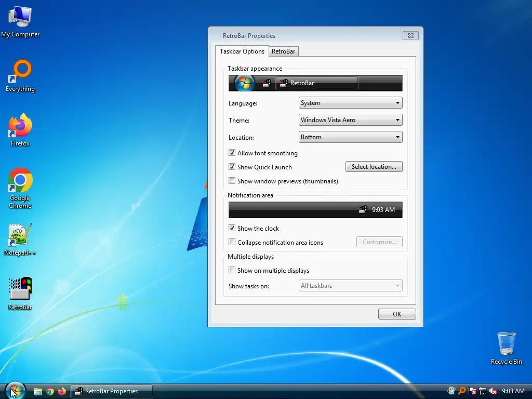The image size is (532, 399).
Task: Click the taskbar clock showing 9:03 AM
Action: tap(513, 391)
